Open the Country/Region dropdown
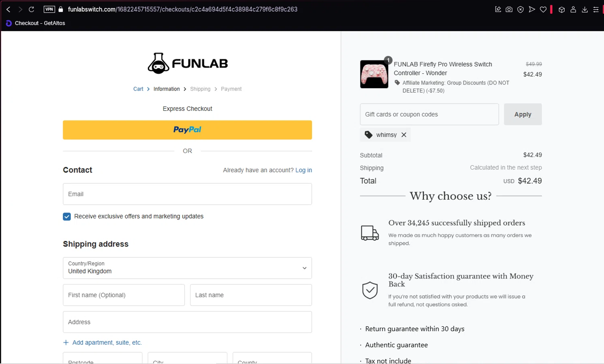 187,268
